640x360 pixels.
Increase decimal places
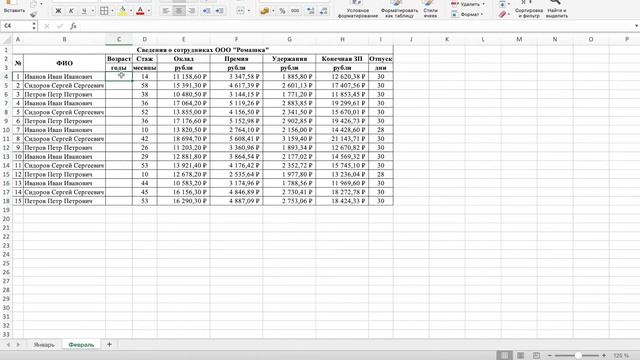311,11
